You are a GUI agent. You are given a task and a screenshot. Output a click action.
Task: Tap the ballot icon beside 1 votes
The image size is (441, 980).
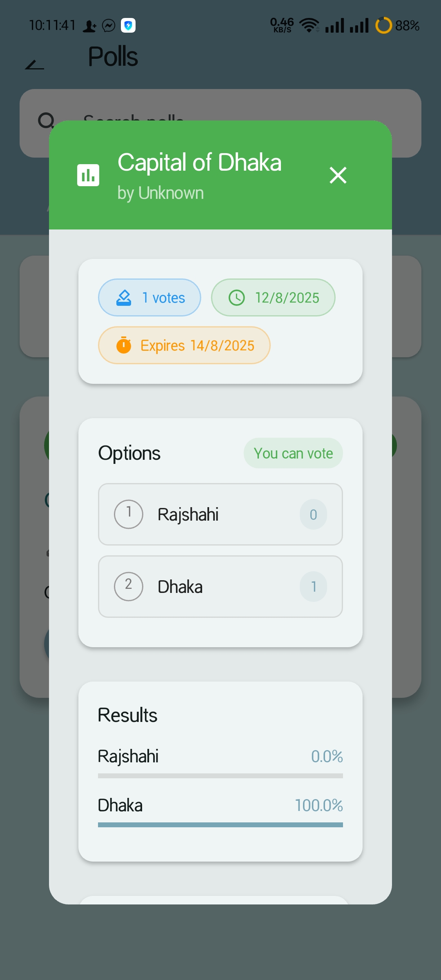tap(124, 298)
